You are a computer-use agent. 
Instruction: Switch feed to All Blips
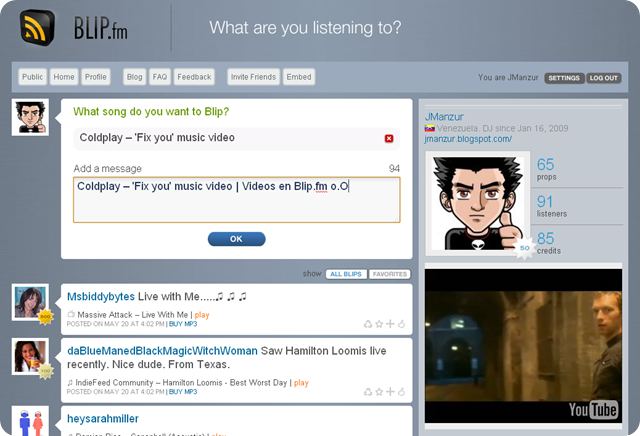pyautogui.click(x=346, y=274)
